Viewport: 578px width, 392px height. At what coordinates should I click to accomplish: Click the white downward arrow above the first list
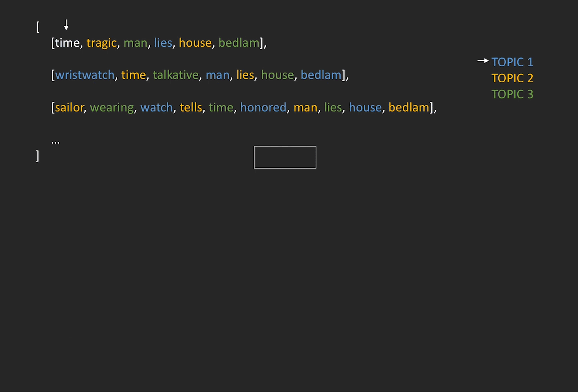tap(66, 25)
